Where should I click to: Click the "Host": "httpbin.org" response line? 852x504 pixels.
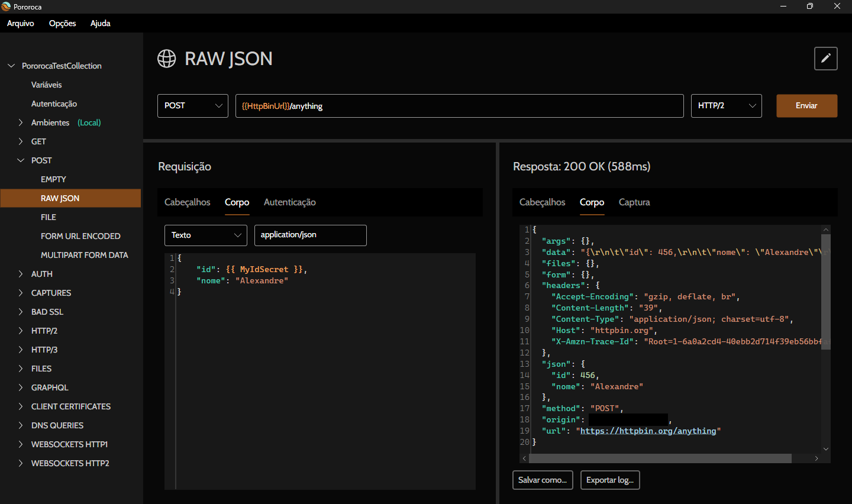pyautogui.click(x=604, y=330)
